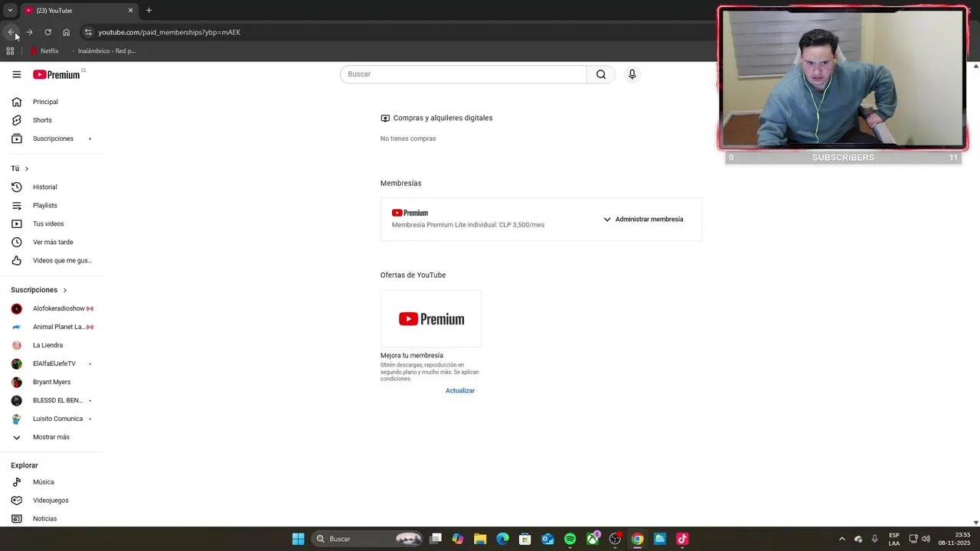Viewport: 980px width, 551px height.
Task: Click the ESP LAA language indicator
Action: [x=894, y=539]
